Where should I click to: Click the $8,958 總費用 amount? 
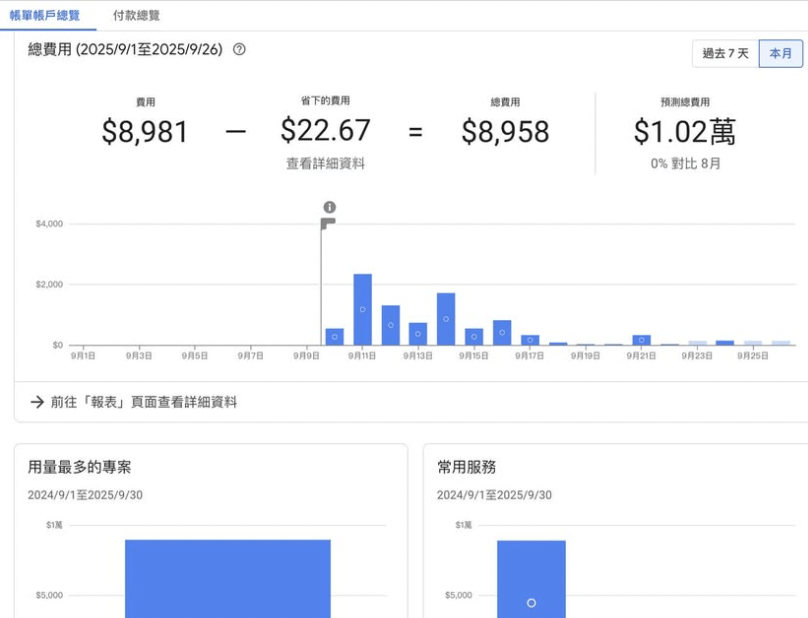[x=506, y=131]
